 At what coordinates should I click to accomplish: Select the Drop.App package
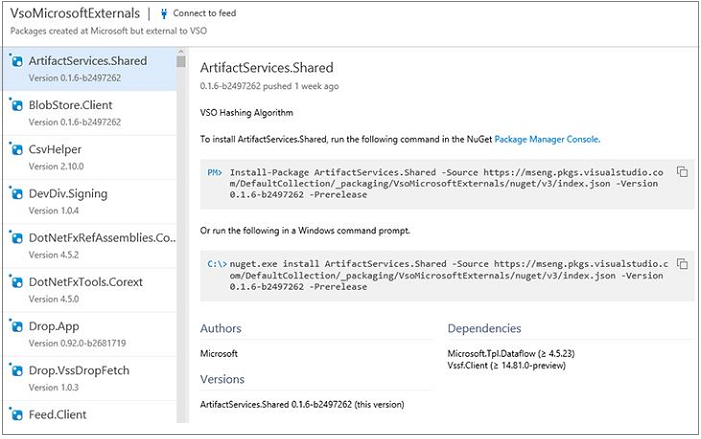coord(90,334)
